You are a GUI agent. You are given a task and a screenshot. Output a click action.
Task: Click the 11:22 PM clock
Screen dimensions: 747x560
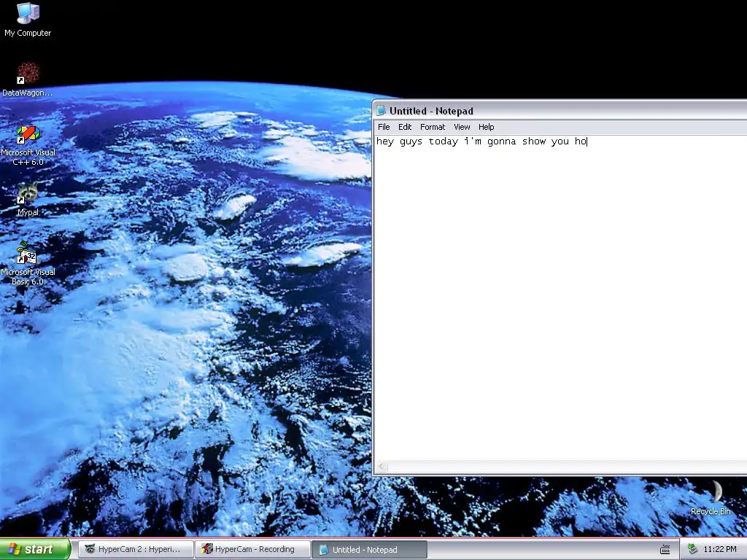coord(720,550)
